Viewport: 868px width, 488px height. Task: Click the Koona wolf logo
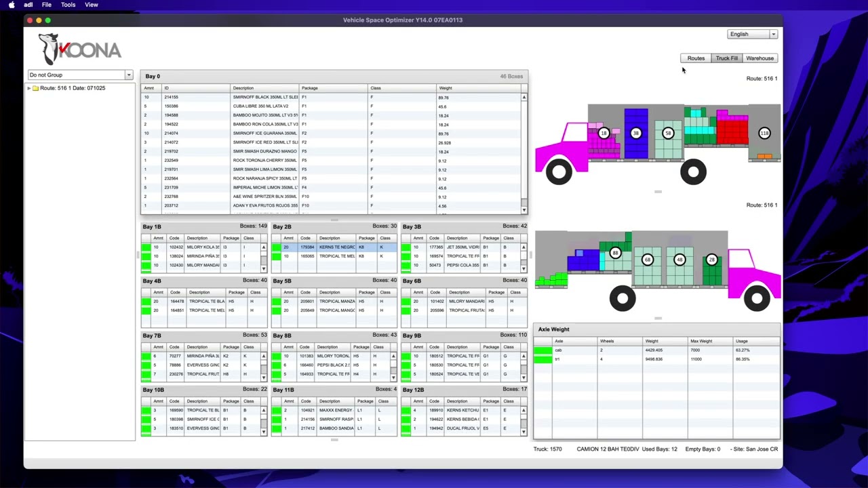click(80, 49)
